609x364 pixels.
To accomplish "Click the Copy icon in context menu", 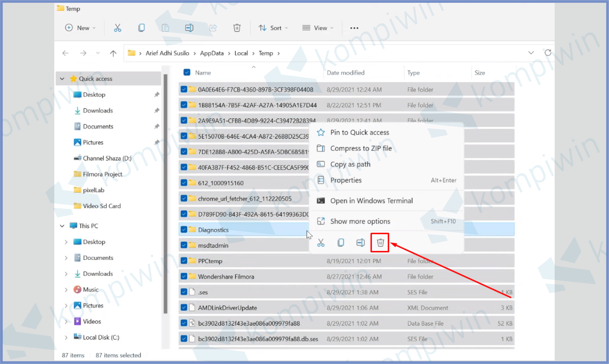I will tap(341, 243).
